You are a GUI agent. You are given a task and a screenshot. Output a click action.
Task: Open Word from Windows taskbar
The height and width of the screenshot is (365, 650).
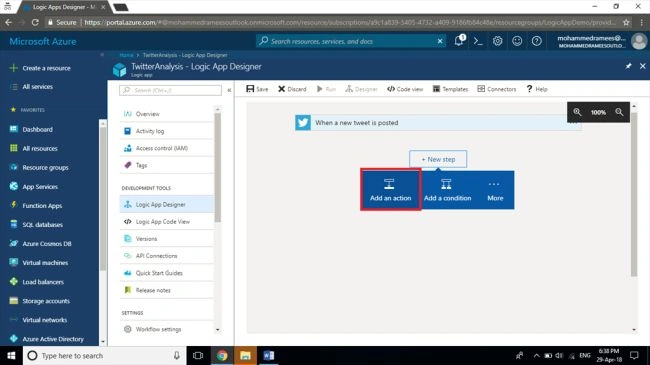[x=269, y=355]
